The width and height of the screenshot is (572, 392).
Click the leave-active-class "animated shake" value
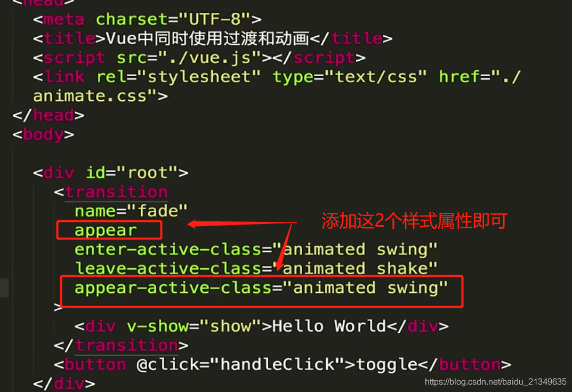360,269
